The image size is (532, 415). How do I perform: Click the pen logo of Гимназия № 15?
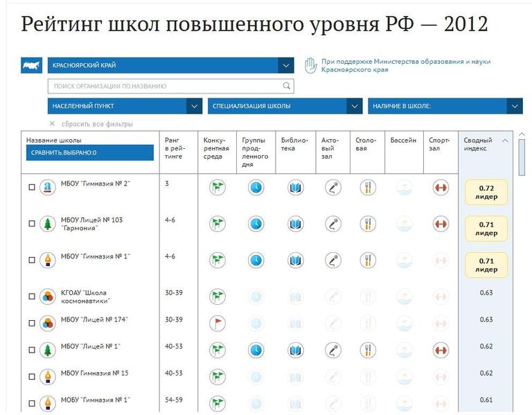coord(48,377)
